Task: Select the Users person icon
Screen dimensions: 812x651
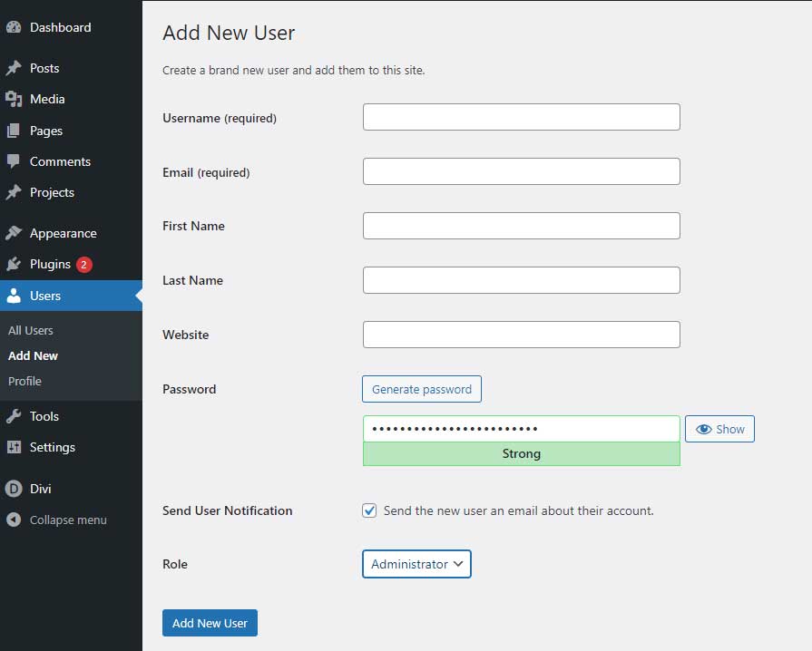Action: [x=15, y=295]
